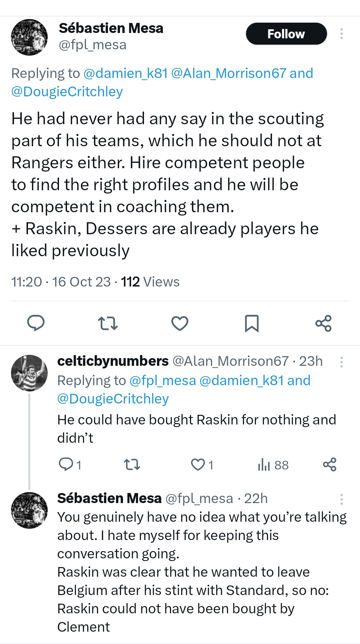Share the celticbynumbers reply

click(x=330, y=464)
